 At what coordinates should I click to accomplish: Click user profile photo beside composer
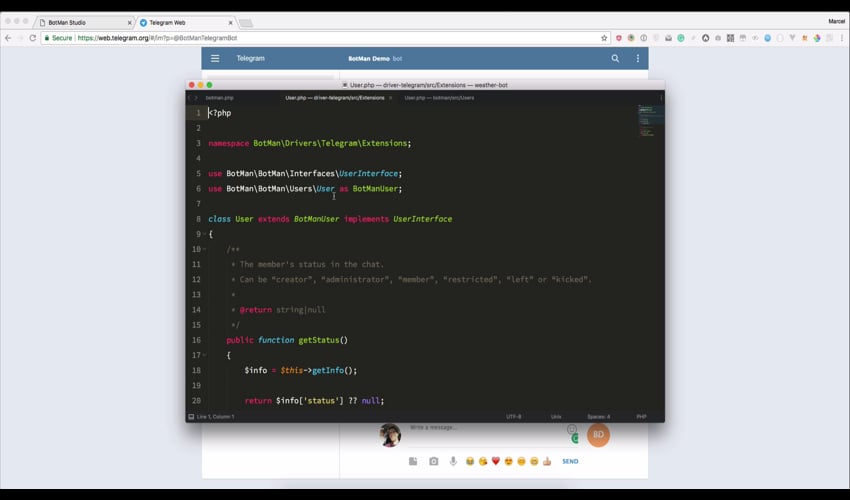tap(390, 435)
